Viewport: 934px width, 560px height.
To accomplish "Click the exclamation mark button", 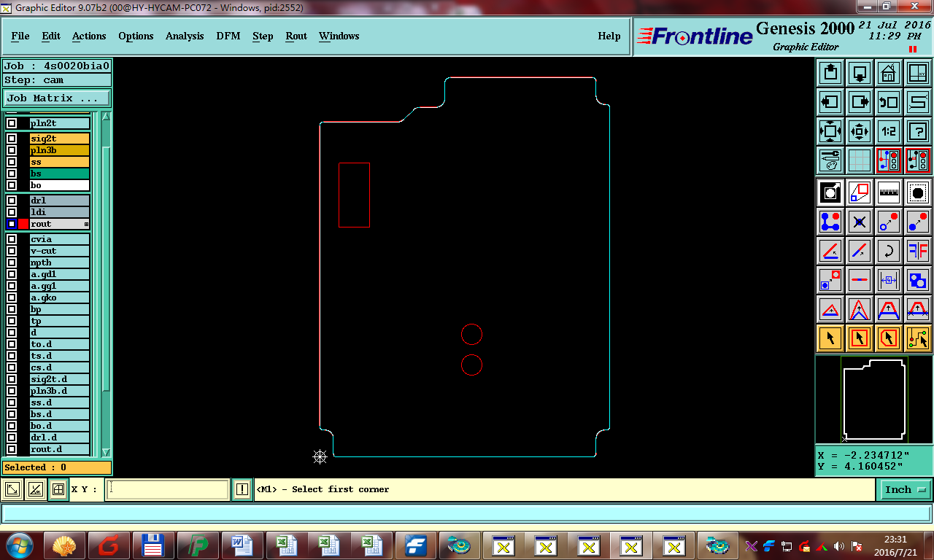I will point(242,490).
